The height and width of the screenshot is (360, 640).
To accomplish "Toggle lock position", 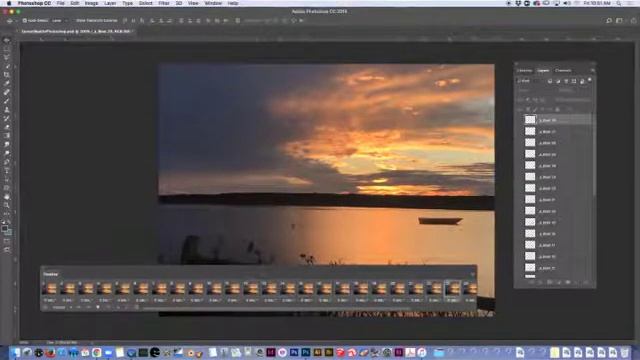I will click(542, 109).
